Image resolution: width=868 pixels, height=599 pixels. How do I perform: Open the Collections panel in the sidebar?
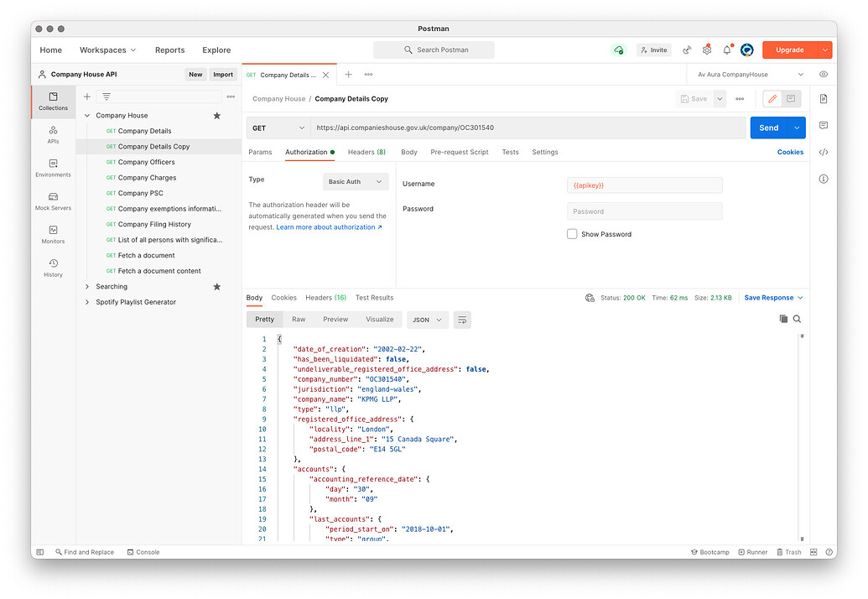pos(53,101)
